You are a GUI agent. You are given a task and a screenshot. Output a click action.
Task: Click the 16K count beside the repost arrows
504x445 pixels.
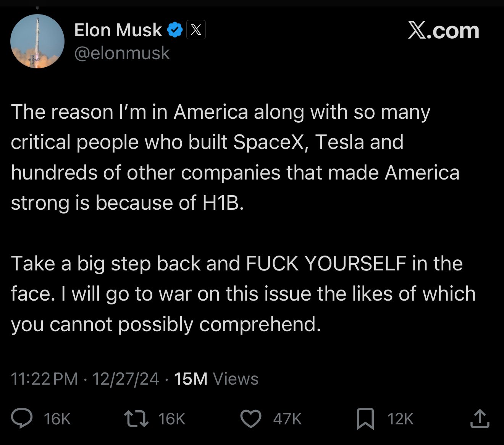tap(172, 419)
